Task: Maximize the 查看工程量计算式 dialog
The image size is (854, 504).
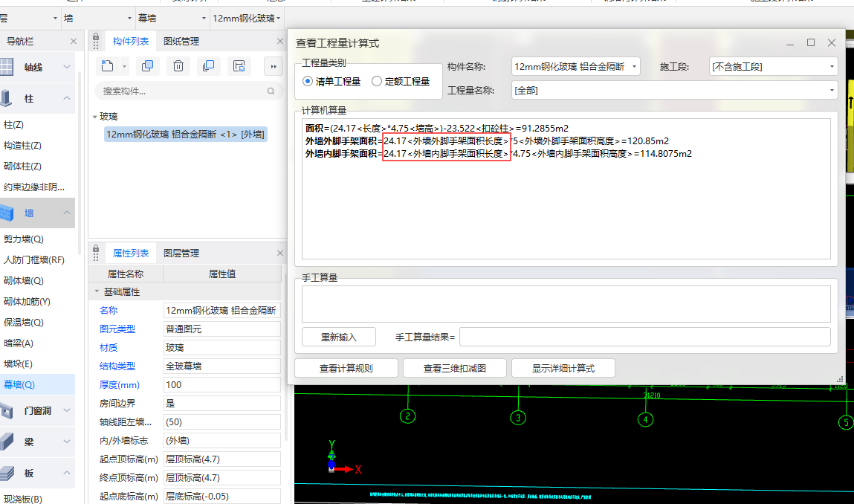Action: click(x=810, y=42)
